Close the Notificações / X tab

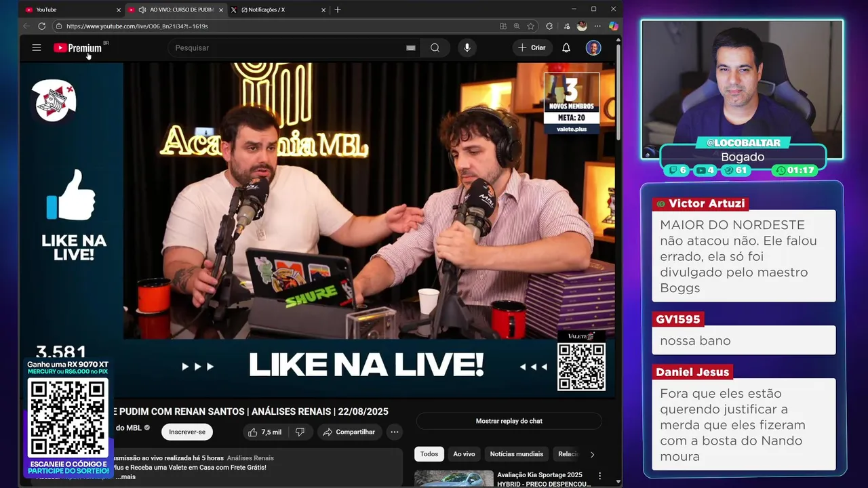(323, 9)
